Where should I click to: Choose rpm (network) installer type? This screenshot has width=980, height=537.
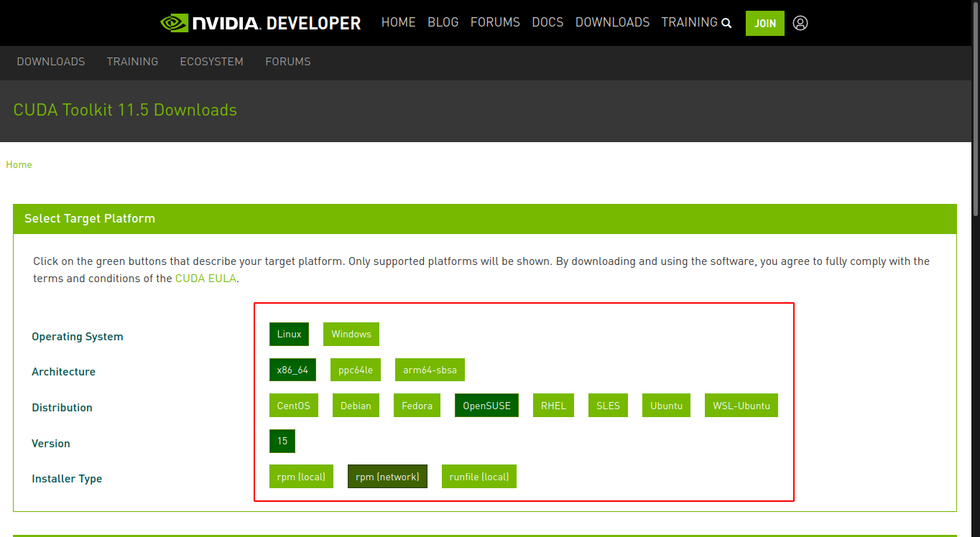pos(387,477)
